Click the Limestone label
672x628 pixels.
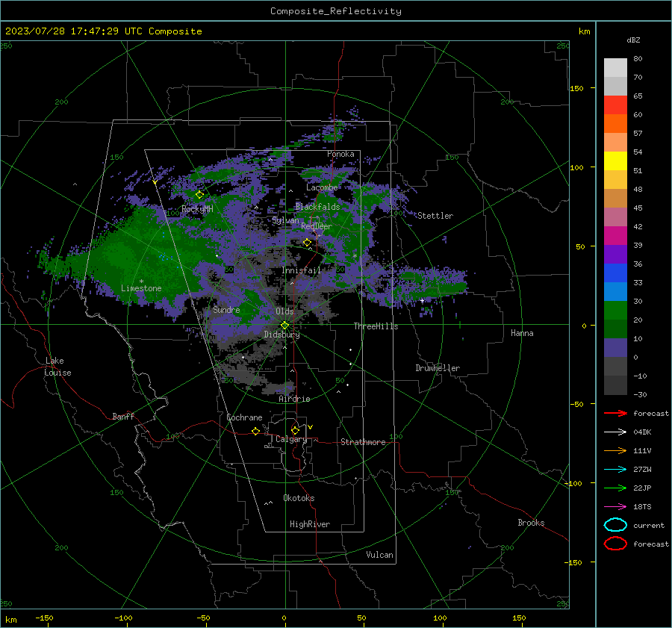pyautogui.click(x=141, y=288)
